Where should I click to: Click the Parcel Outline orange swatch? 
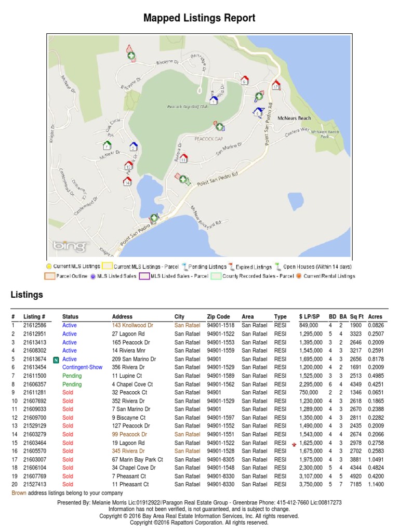coord(49,276)
